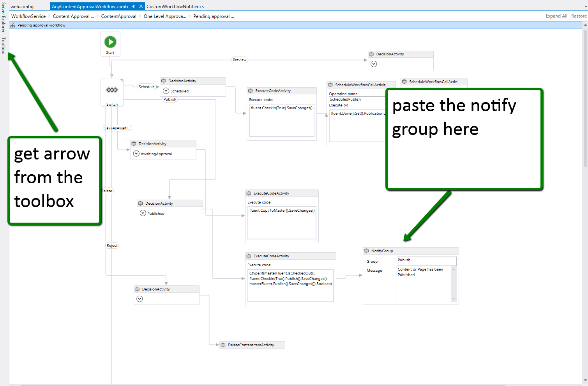Expand the AwaitingApproval DecisionActivity chevron
The height and width of the screenshot is (386, 588).
[x=136, y=154]
